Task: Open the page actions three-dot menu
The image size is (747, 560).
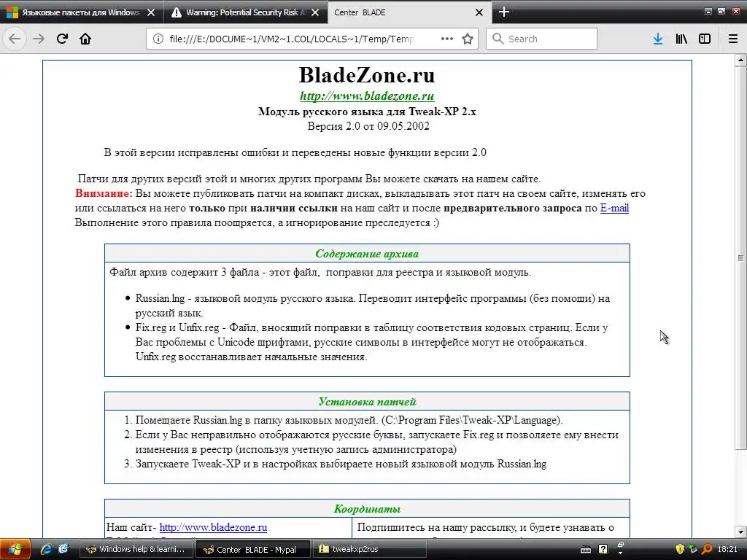Action: [447, 39]
